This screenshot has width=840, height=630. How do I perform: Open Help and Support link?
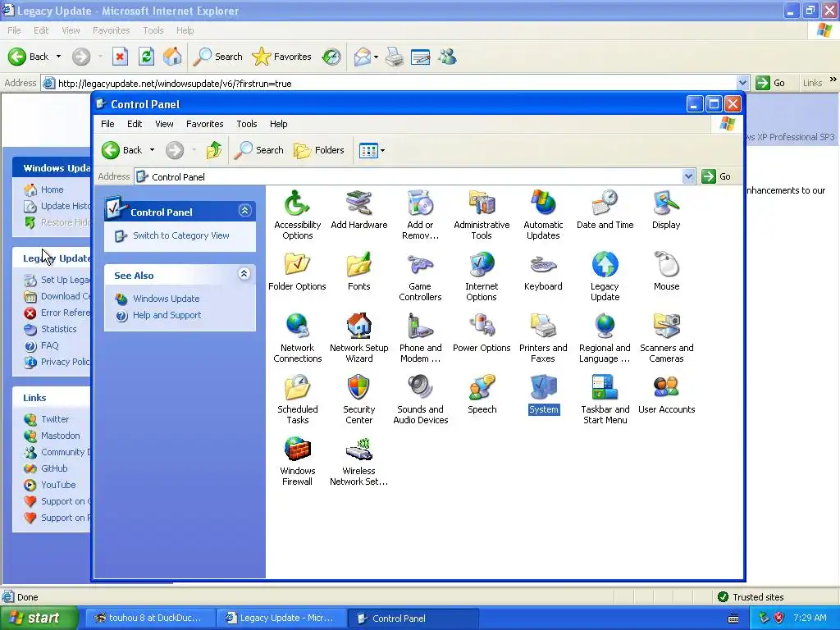click(x=167, y=315)
